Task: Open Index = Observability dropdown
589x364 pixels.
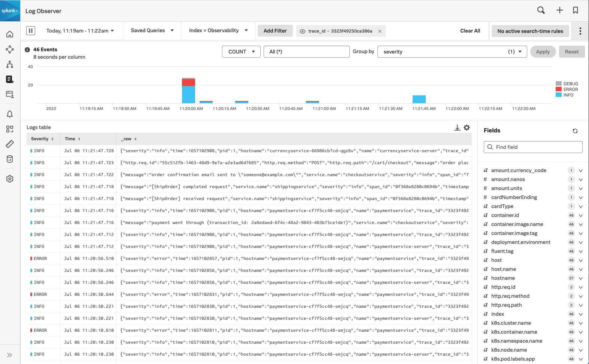Action: click(x=218, y=31)
